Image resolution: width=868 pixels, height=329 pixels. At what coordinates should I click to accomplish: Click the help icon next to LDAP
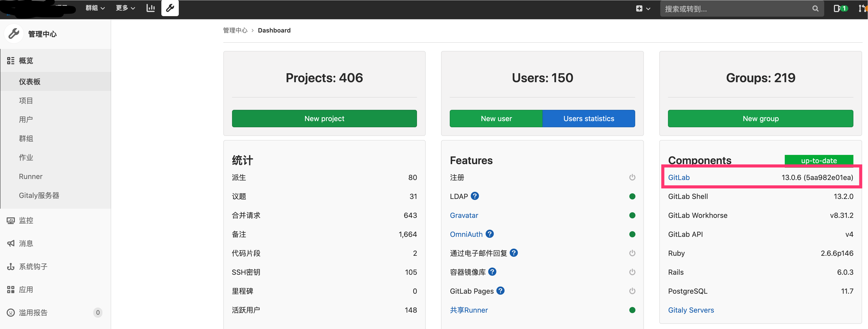[x=475, y=196]
